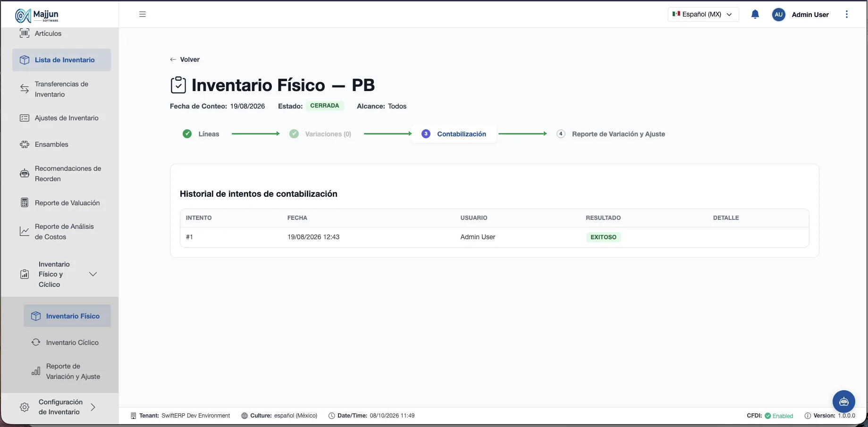
Task: Open the Español (MX) language dropdown
Action: tap(703, 14)
